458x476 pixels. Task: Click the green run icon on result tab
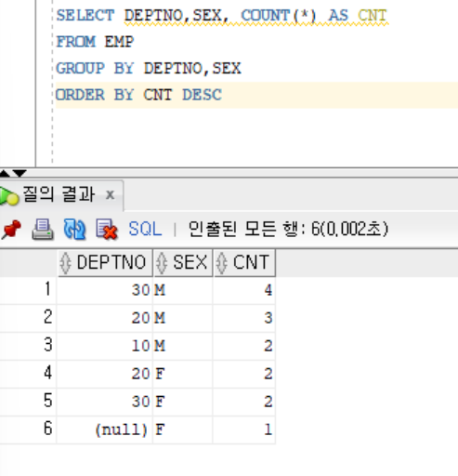click(8, 196)
